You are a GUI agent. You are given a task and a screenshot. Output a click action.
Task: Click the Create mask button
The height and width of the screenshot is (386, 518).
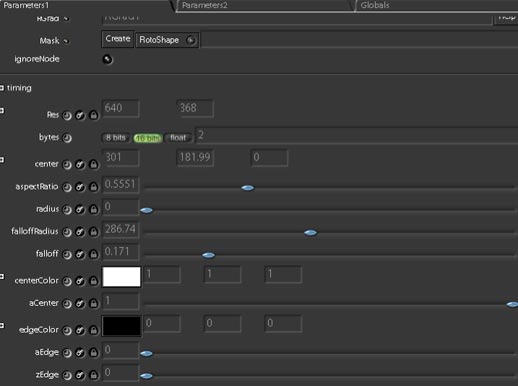(x=118, y=39)
